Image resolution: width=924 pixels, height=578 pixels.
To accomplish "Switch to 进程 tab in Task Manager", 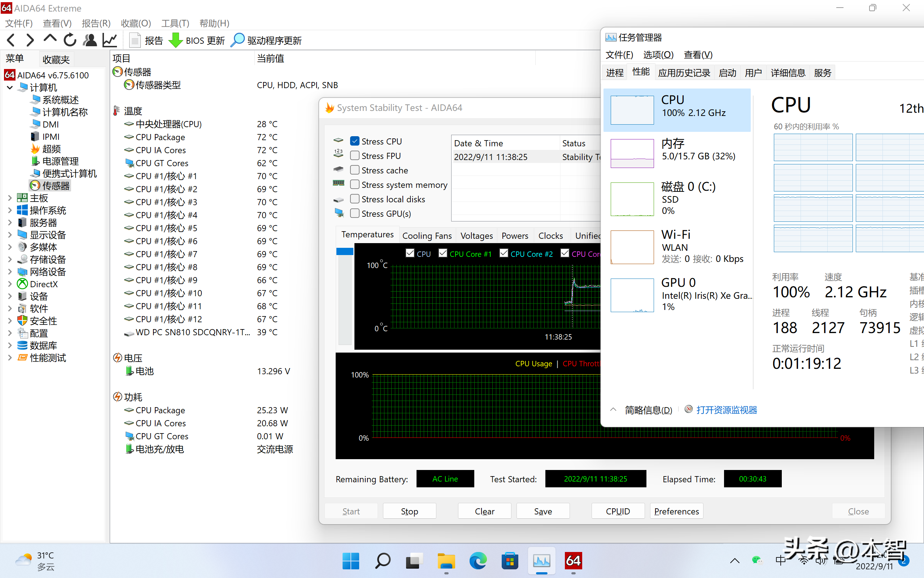I will 615,73.
